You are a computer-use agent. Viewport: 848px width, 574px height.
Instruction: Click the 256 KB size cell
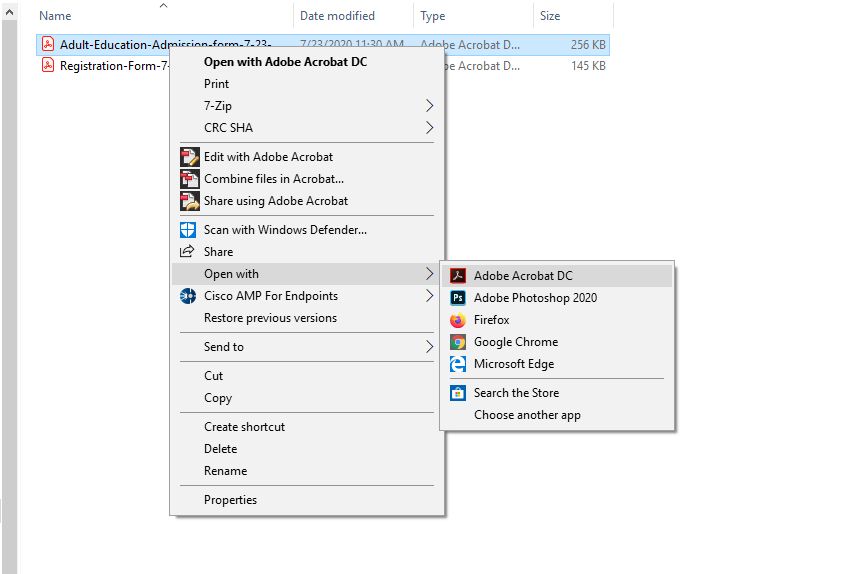tap(588, 45)
